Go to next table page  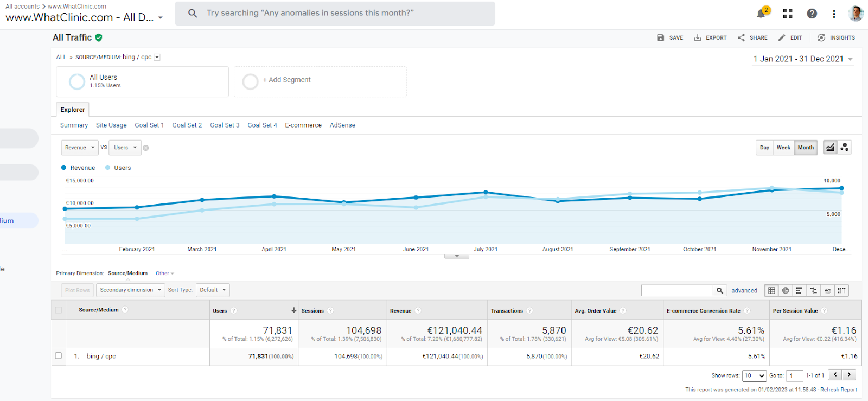coord(849,374)
